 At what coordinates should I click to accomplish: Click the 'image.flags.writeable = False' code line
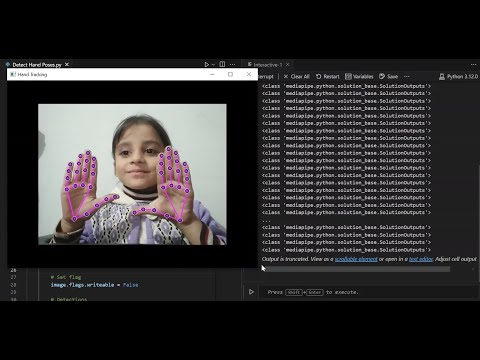tap(94, 285)
